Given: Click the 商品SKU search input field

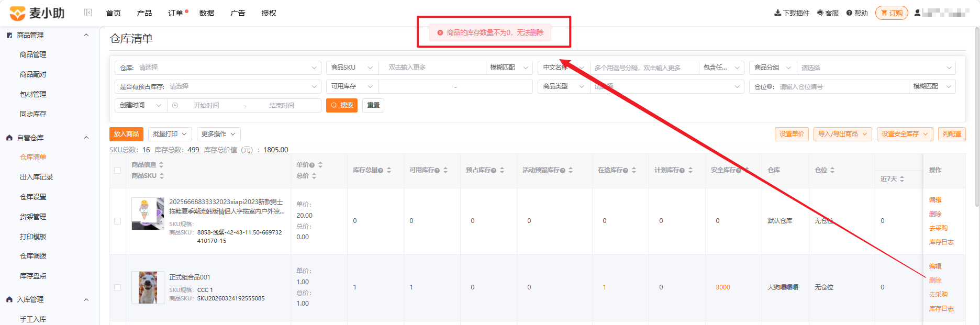Looking at the screenshot, I should 432,68.
